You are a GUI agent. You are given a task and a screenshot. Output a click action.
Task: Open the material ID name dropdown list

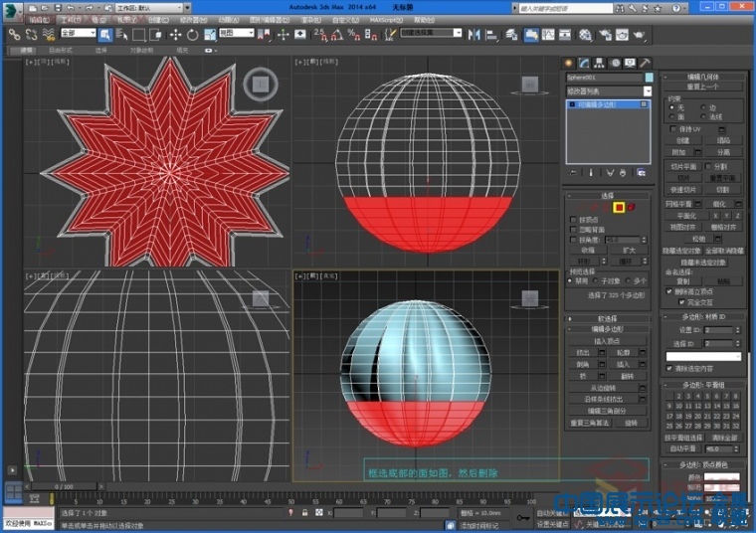[703, 357]
